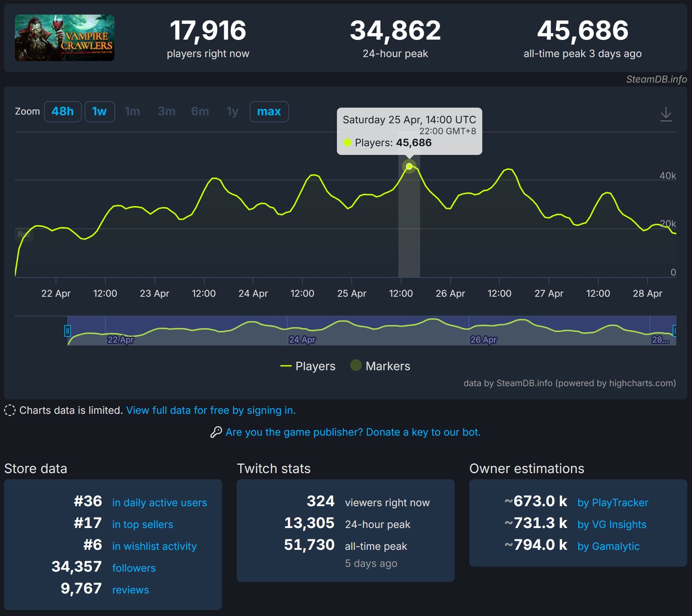
Task: Open 'View full data for free by signing in'
Action: click(x=211, y=410)
